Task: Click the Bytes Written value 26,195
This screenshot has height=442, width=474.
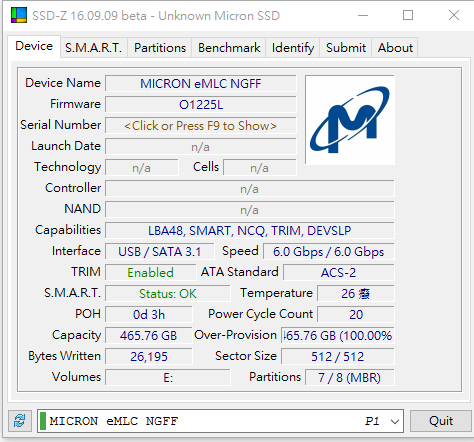Action: point(149,357)
